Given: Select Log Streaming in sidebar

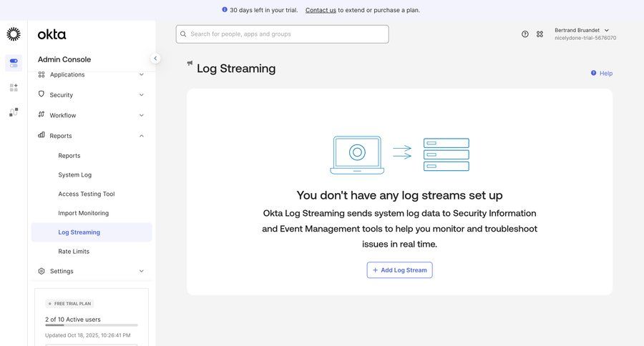Looking at the screenshot, I should pos(92,232).
